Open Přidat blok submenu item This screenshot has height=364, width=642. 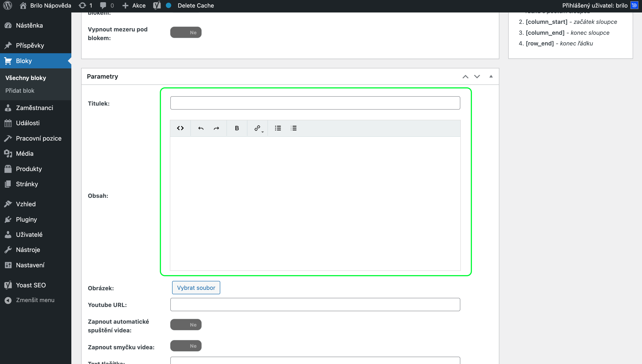[20, 91]
